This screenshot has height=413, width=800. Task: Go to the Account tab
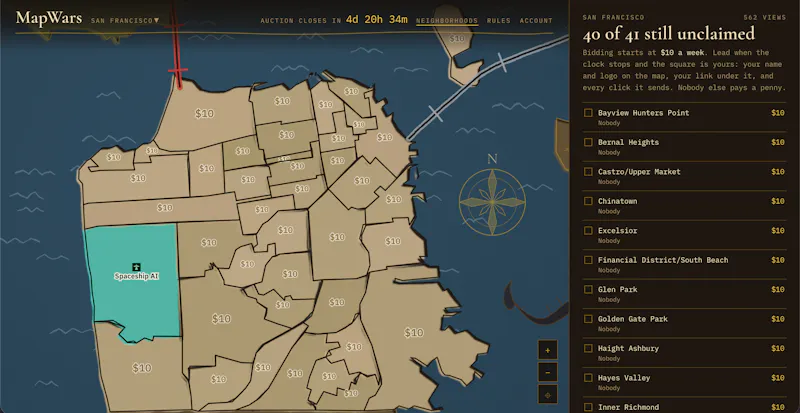click(x=536, y=21)
